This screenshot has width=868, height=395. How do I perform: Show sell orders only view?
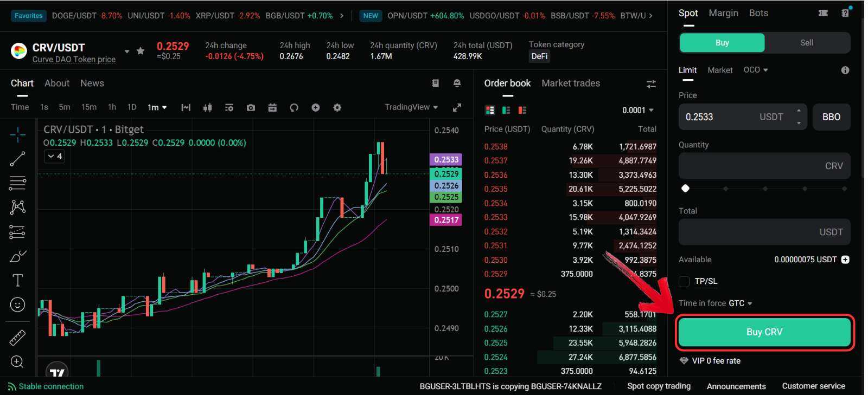[522, 110]
